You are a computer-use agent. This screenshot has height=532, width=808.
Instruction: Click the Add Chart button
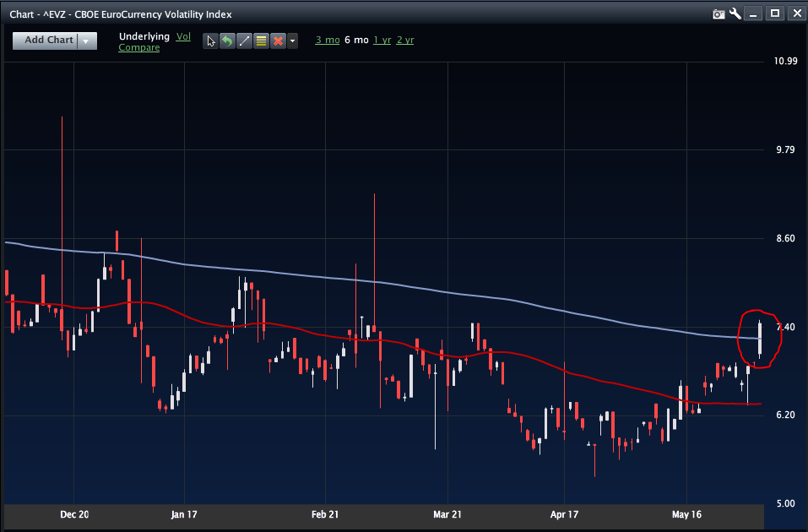48,41
